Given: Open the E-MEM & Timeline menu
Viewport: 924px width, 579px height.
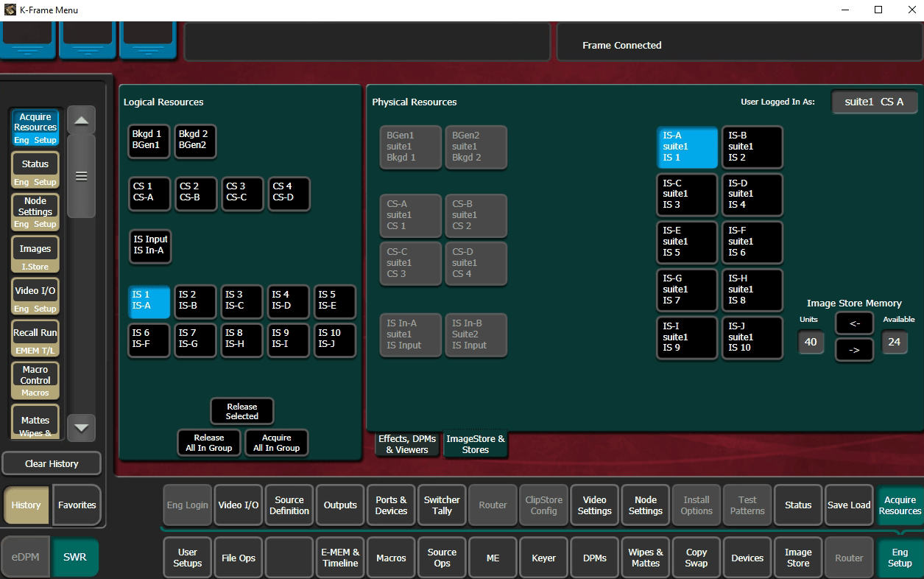Looking at the screenshot, I should pos(340,558).
